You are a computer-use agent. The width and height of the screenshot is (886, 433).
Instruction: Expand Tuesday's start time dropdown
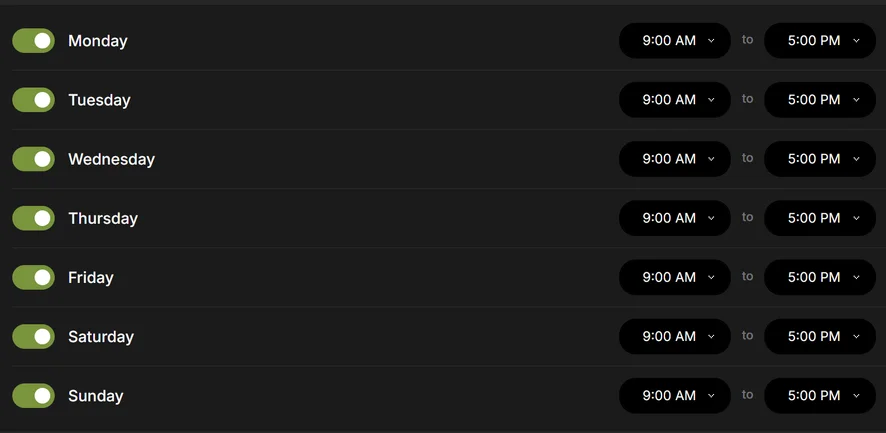coord(675,100)
